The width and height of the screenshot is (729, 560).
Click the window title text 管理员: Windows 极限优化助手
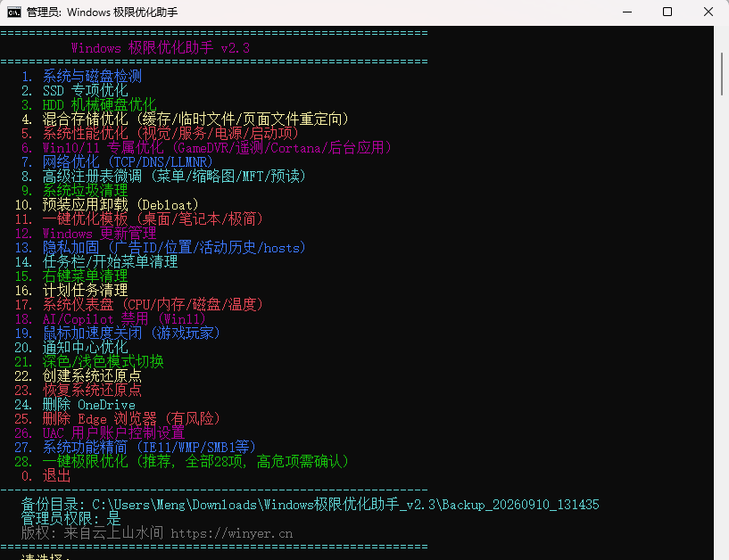(102, 12)
